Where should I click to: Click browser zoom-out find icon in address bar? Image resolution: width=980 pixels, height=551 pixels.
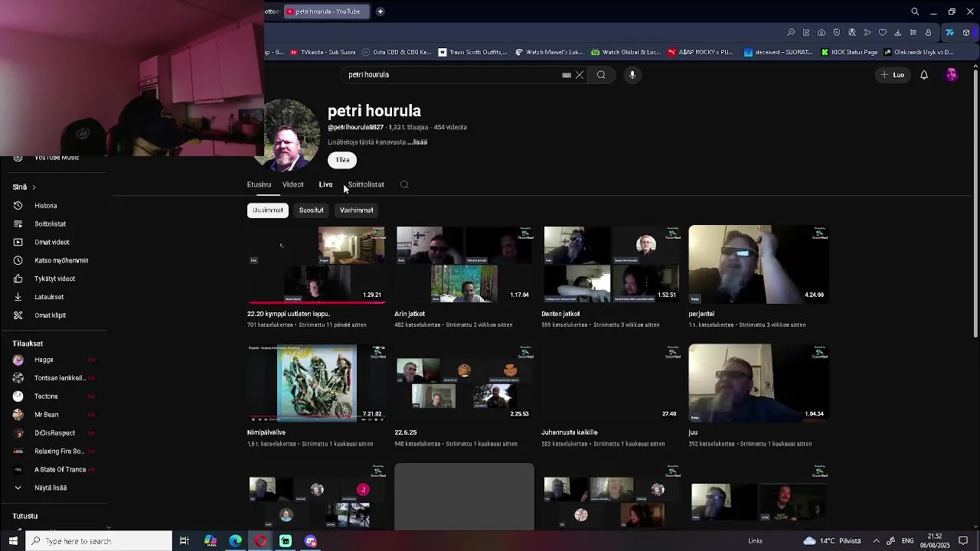791,32
